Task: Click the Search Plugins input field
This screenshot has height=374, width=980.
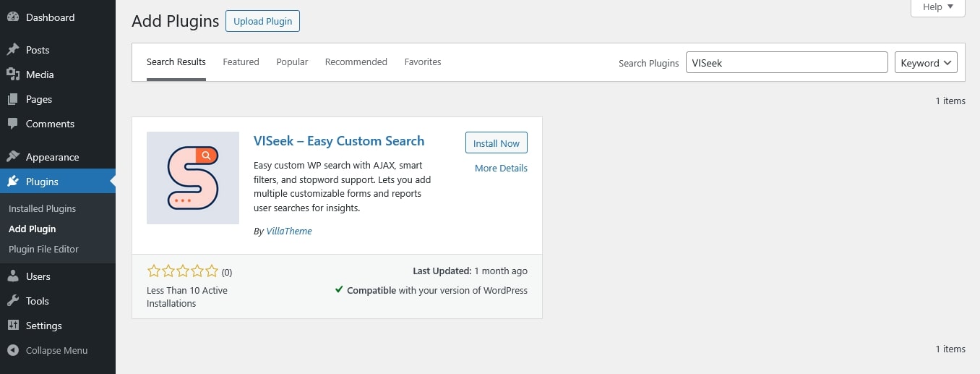Action: (786, 63)
